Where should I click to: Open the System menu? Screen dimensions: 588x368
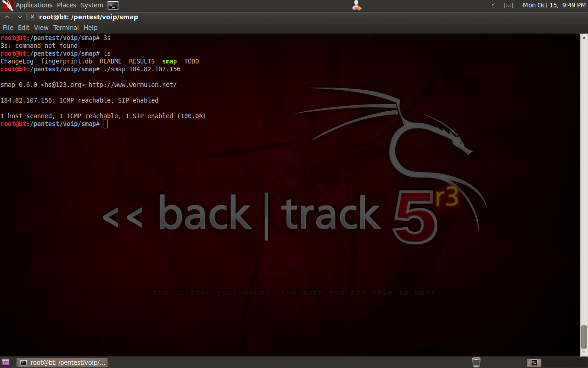coord(92,5)
